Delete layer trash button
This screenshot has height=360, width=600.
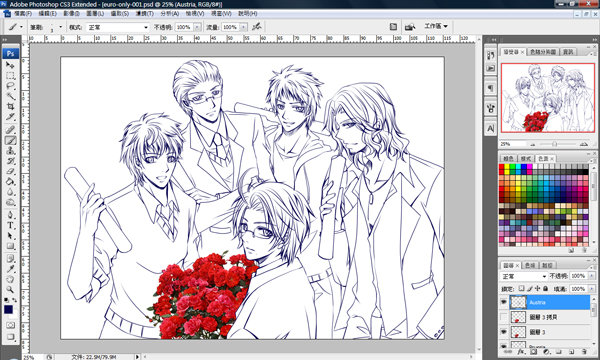click(x=584, y=351)
